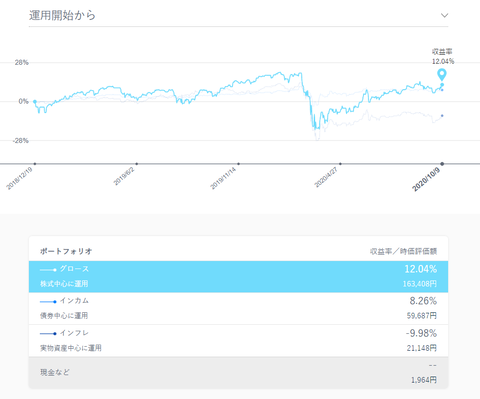Image resolution: width=480 pixels, height=399 pixels.
Task: Click the 収益率/時価評価額 column header
Action: click(403, 251)
